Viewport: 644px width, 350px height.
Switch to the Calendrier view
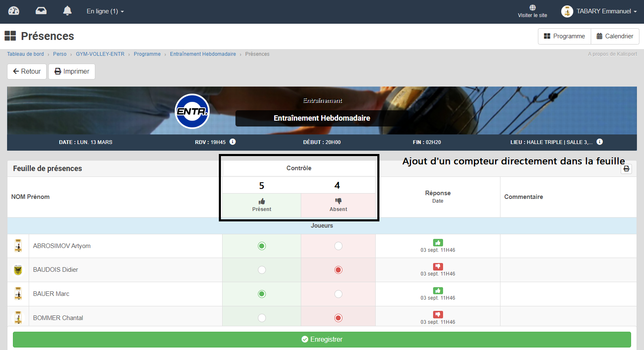(614, 36)
